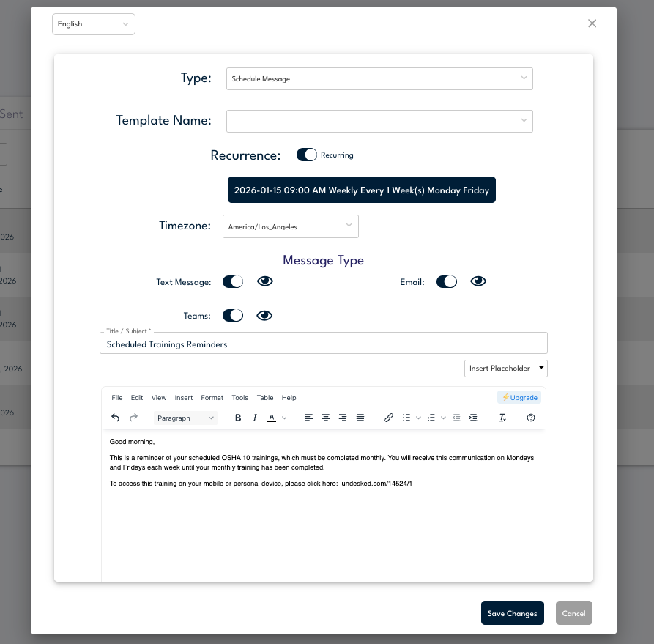Image resolution: width=654 pixels, height=644 pixels.
Task: Open the Table menu in editor
Action: point(265,398)
